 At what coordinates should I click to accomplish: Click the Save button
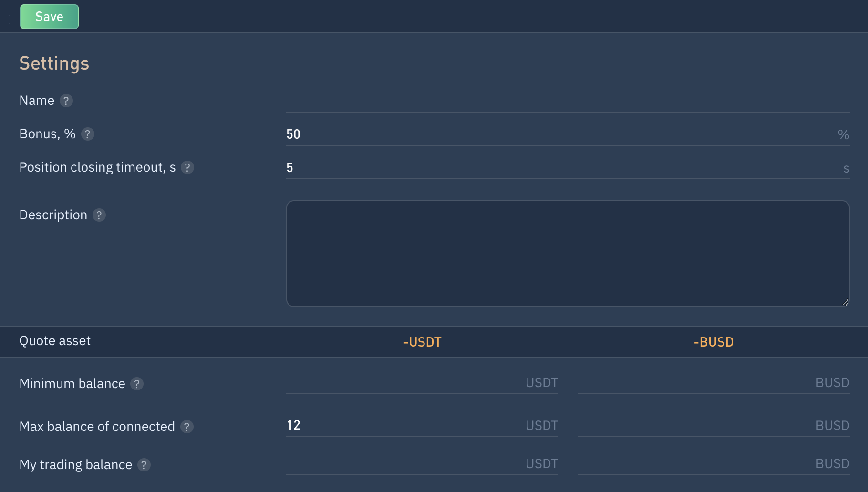[x=49, y=17]
